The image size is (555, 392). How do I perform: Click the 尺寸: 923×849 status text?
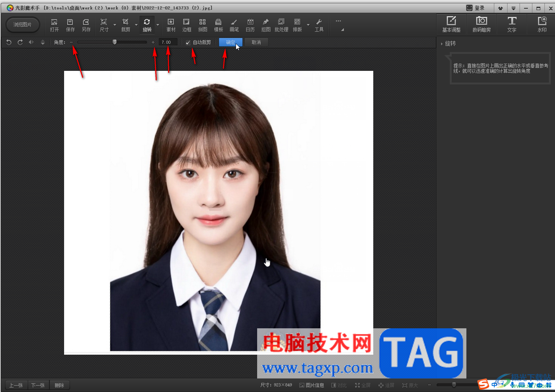point(276,385)
